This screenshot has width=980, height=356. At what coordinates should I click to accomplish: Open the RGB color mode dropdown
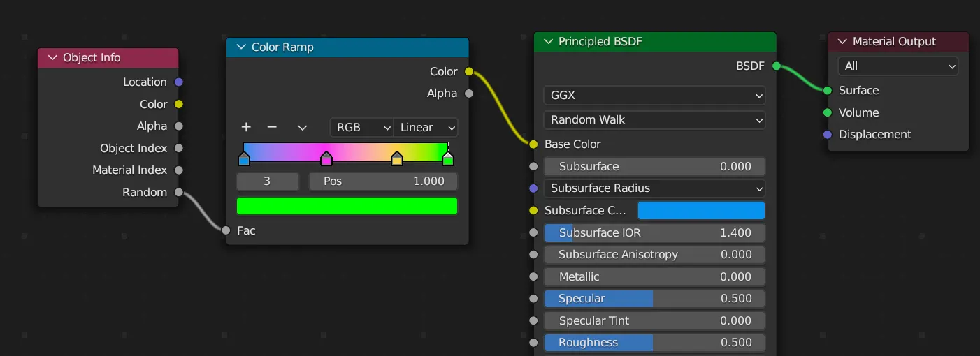coord(361,128)
